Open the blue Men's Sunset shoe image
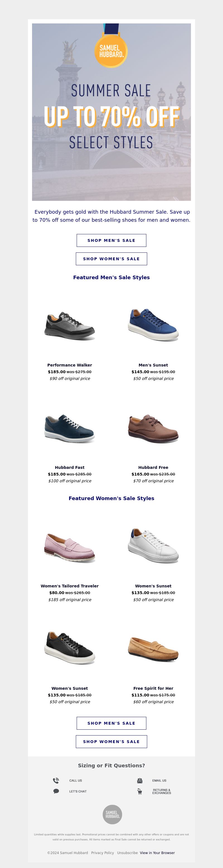Image resolution: width=223 pixels, height=868 pixels. tap(153, 325)
